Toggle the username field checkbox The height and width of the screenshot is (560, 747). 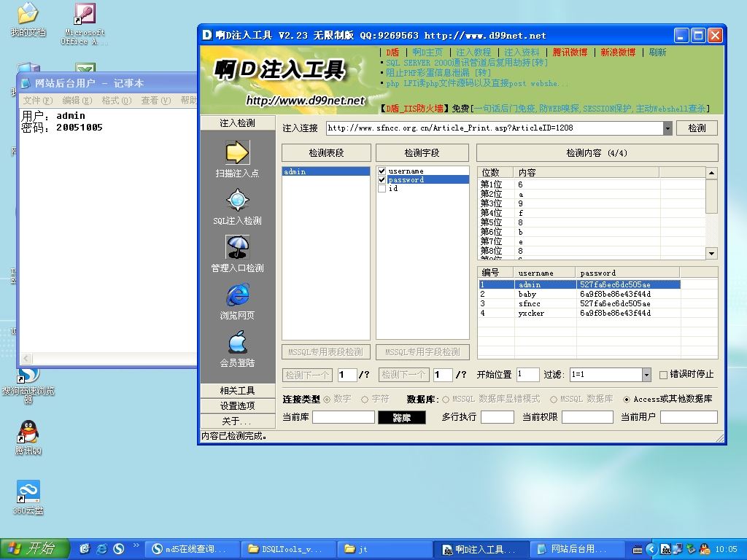coord(382,171)
